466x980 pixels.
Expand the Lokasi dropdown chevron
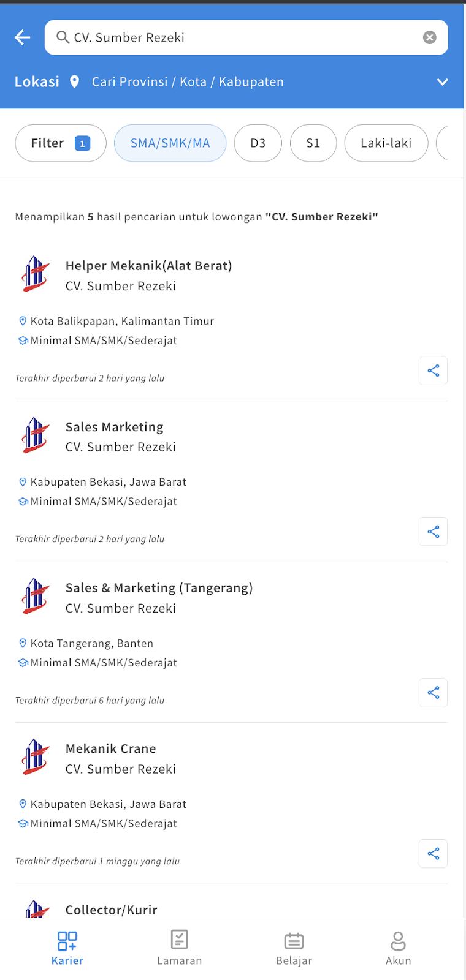442,81
